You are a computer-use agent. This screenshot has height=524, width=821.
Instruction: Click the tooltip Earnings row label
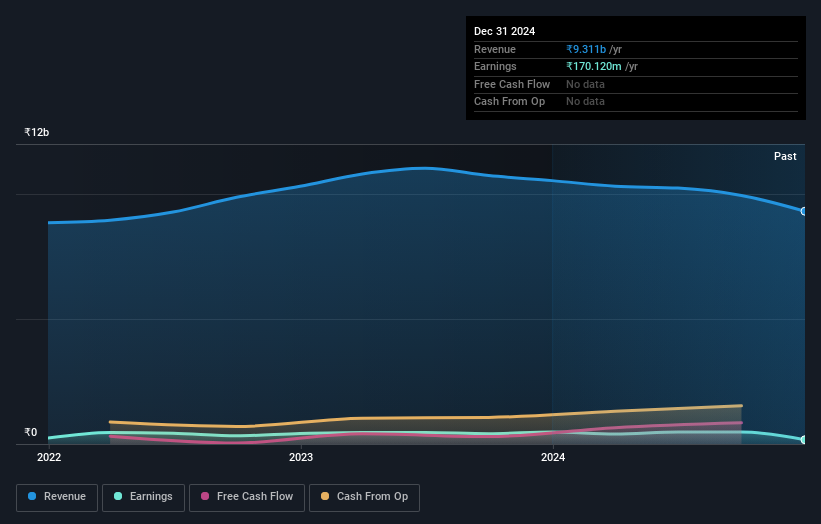point(495,66)
